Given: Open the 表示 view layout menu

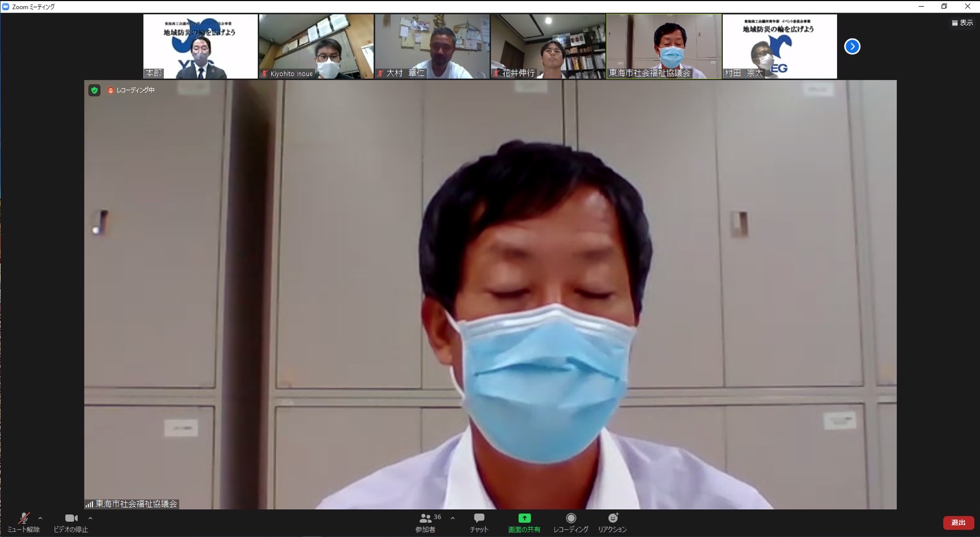Looking at the screenshot, I should click(x=962, y=23).
